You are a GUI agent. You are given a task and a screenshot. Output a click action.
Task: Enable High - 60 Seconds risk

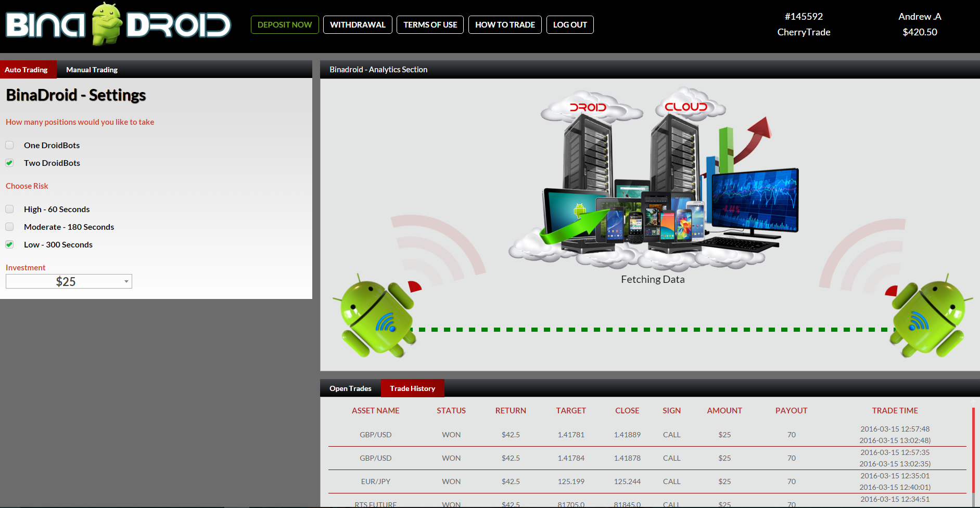tap(10, 209)
